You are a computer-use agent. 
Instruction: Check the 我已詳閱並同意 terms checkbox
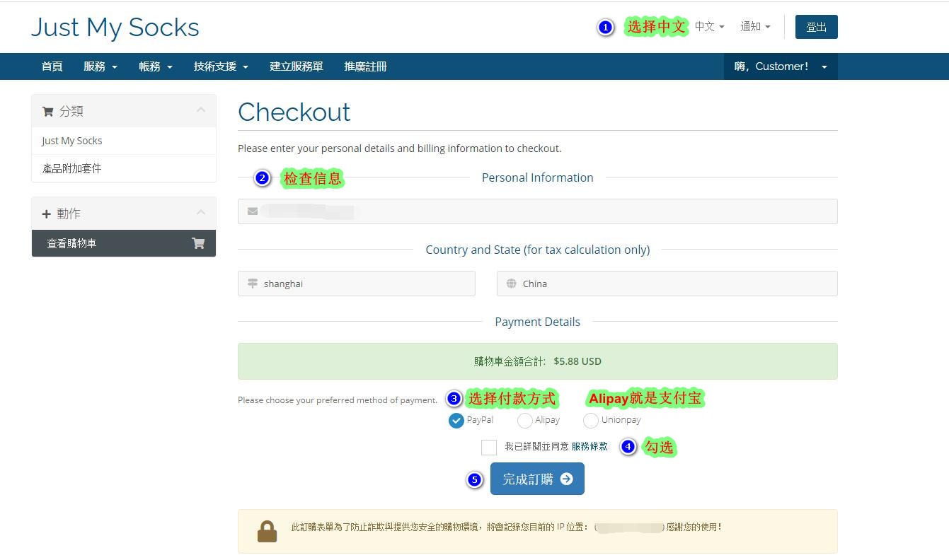click(x=488, y=447)
